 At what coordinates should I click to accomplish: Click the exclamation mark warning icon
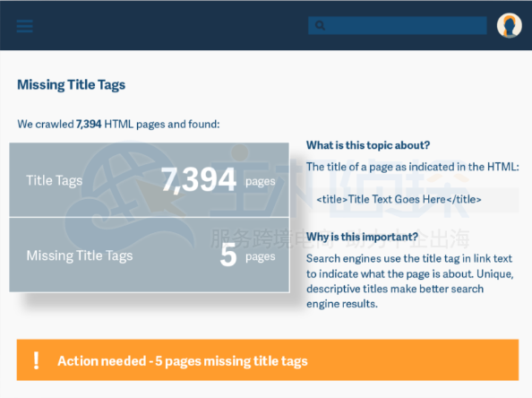(x=36, y=360)
